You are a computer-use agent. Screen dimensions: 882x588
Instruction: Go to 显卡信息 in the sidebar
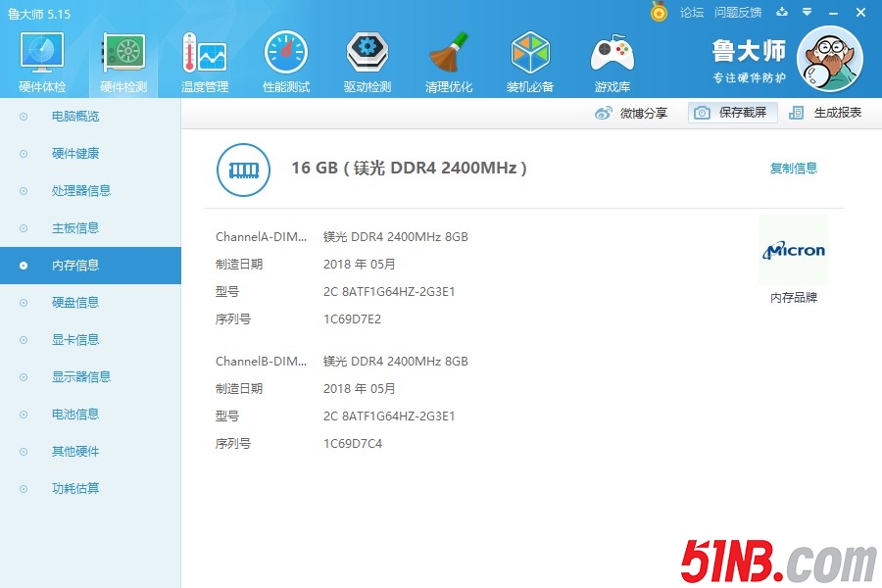(75, 340)
